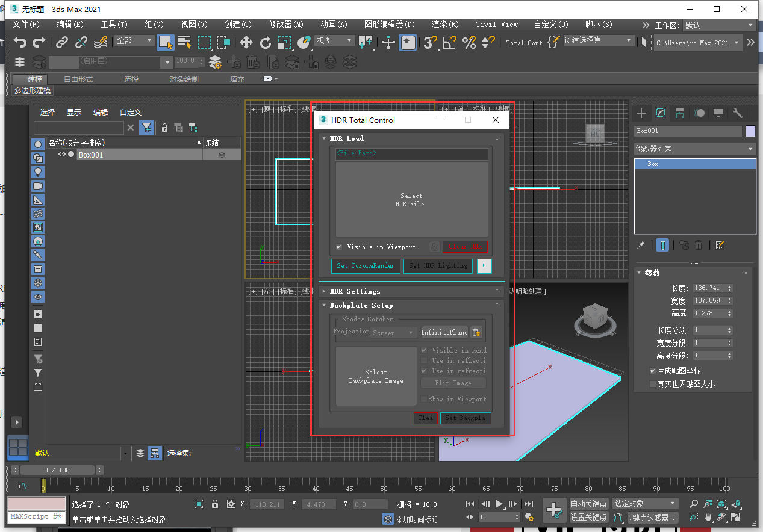Viewport: 763px width, 532px height.
Task: Toggle 生成贴图坐标 checkbox
Action: point(653,371)
